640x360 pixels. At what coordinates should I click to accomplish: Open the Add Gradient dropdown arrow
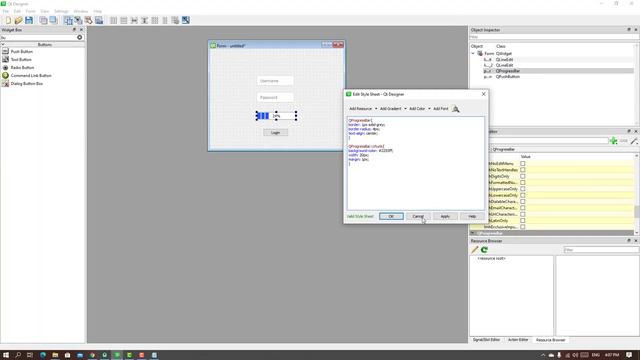(405, 109)
